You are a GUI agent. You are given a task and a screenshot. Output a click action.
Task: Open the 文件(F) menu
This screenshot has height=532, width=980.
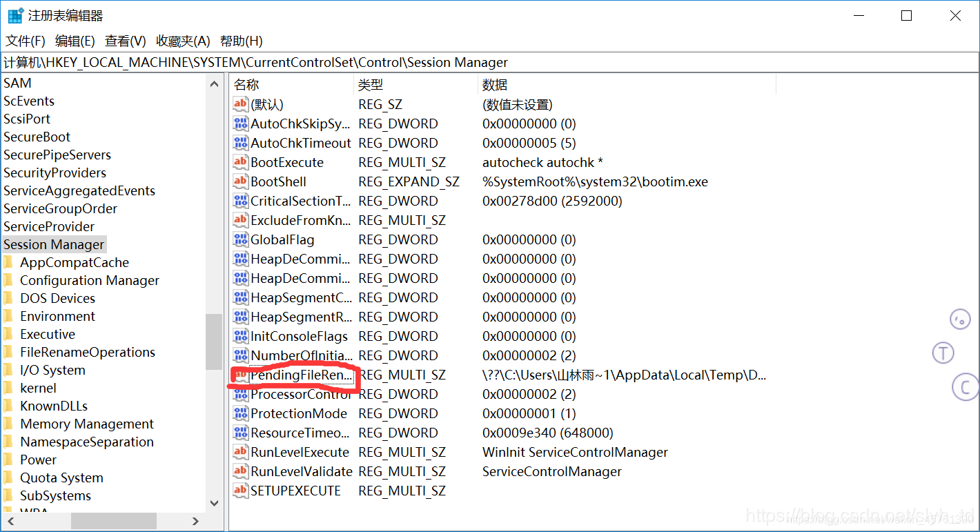(25, 41)
